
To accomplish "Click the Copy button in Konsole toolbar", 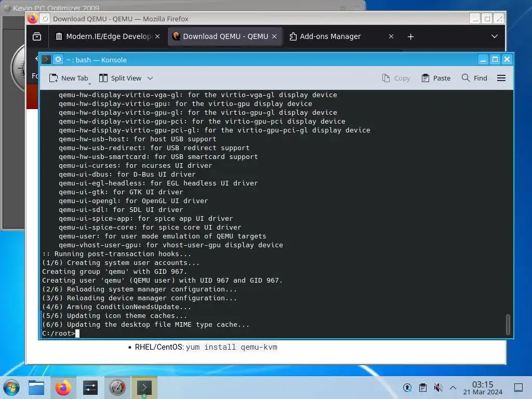I will click(x=396, y=78).
